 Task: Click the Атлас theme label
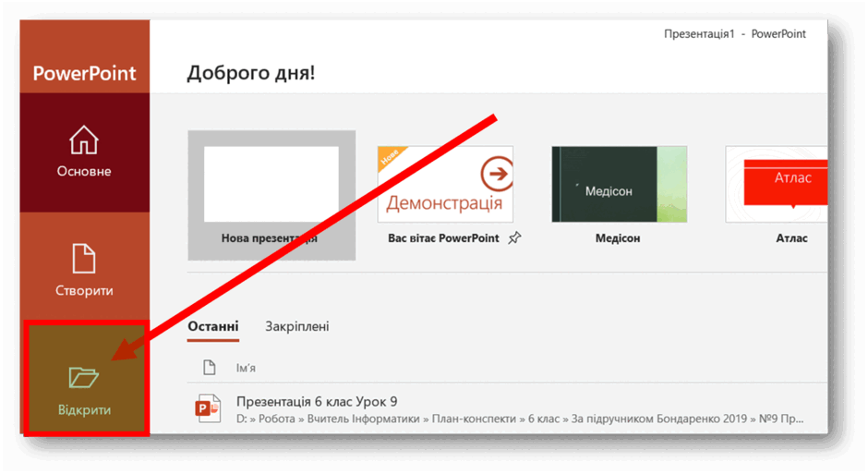point(791,238)
